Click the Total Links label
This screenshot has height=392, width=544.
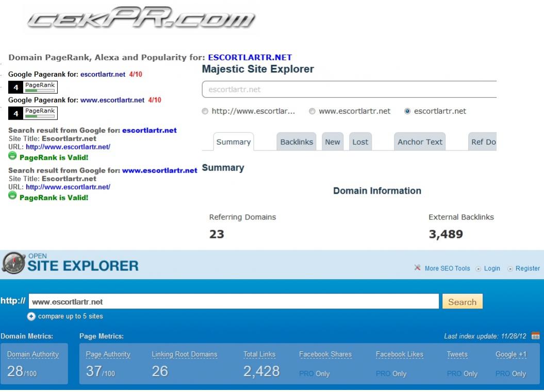259,354
